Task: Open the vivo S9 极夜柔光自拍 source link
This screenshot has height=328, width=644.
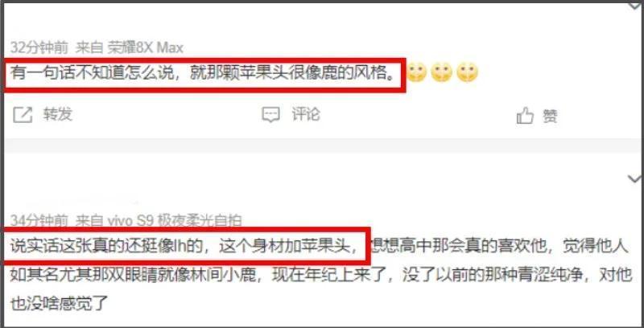Action: point(175,221)
